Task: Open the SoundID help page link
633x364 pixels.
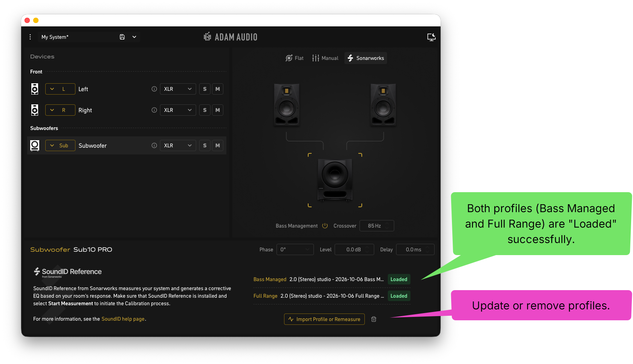Action: pos(123,319)
